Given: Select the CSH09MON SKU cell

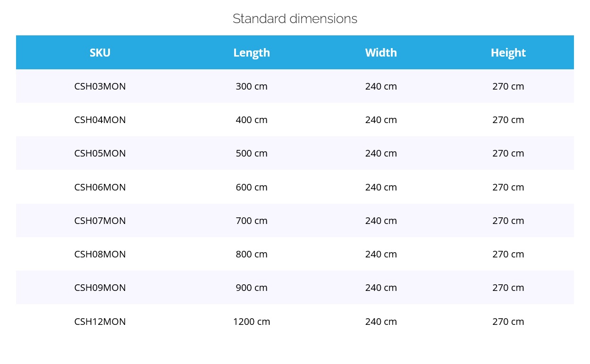Looking at the screenshot, I should [100, 288].
